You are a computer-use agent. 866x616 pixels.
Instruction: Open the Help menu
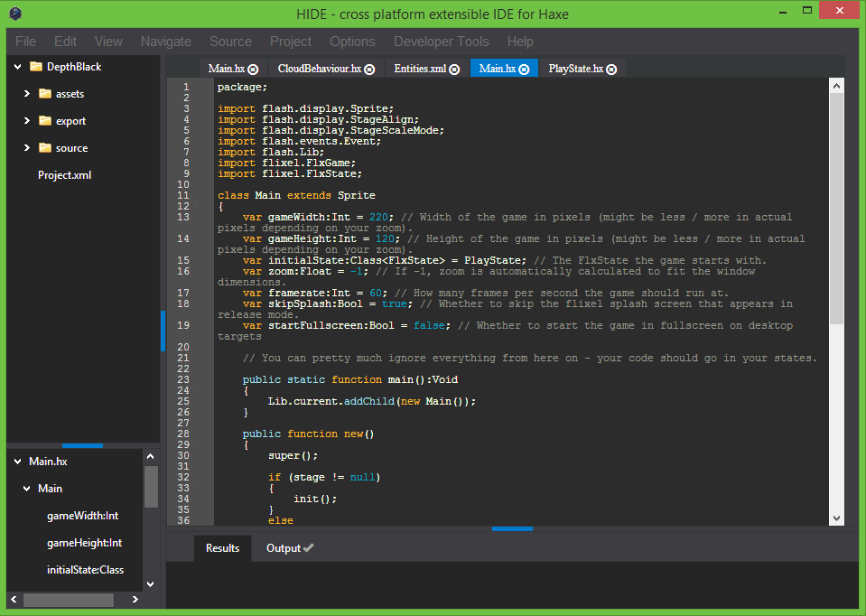tap(520, 42)
